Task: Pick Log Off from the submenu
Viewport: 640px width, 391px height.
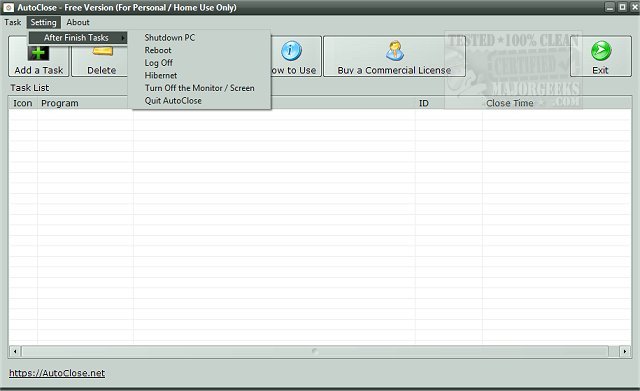Action: point(158,63)
